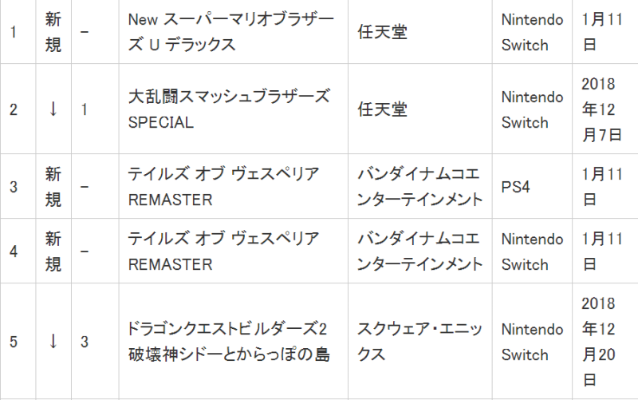The image size is (638, 400).
Task: Select the ドラゴンクエストビルダーズ2 title cell
Action: coord(230,341)
